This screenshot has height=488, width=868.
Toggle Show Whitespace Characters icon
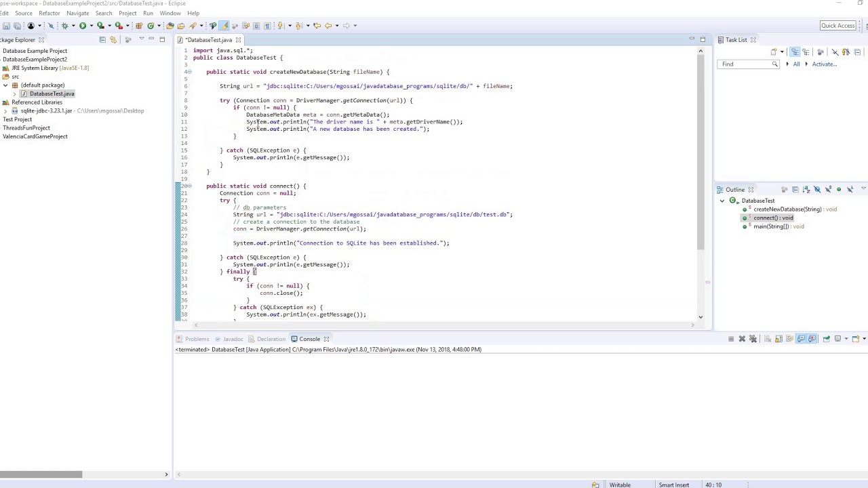point(267,26)
